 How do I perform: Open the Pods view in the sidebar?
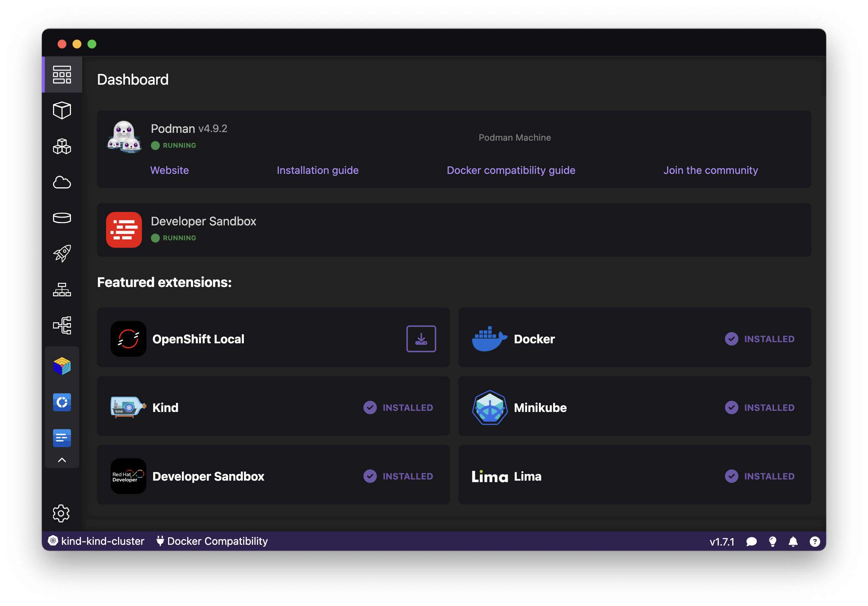pyautogui.click(x=62, y=147)
